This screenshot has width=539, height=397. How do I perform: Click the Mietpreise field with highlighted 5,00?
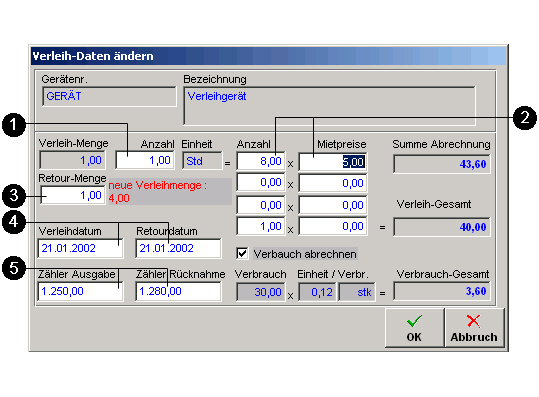point(333,162)
